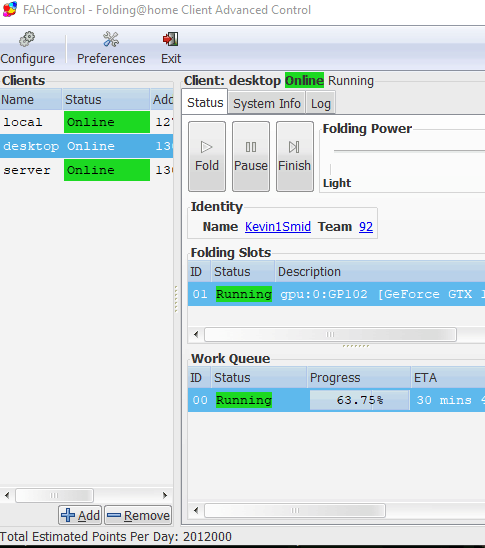Click Folding Slots Description column header

coord(380,272)
